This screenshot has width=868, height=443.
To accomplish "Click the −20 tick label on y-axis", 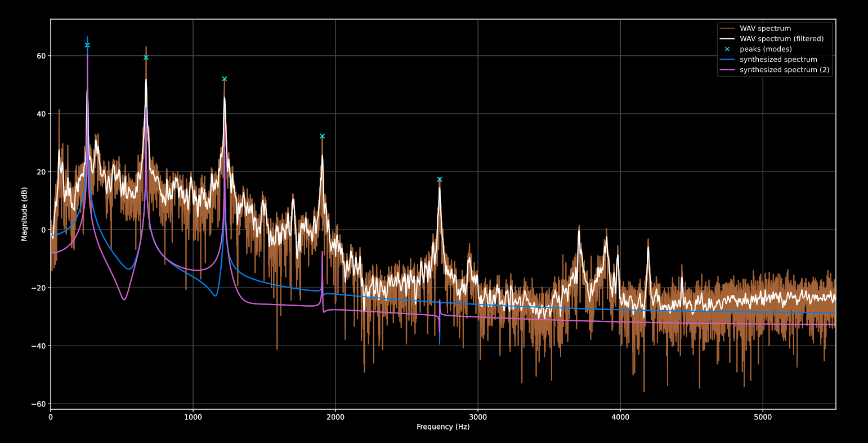I will click(x=39, y=288).
